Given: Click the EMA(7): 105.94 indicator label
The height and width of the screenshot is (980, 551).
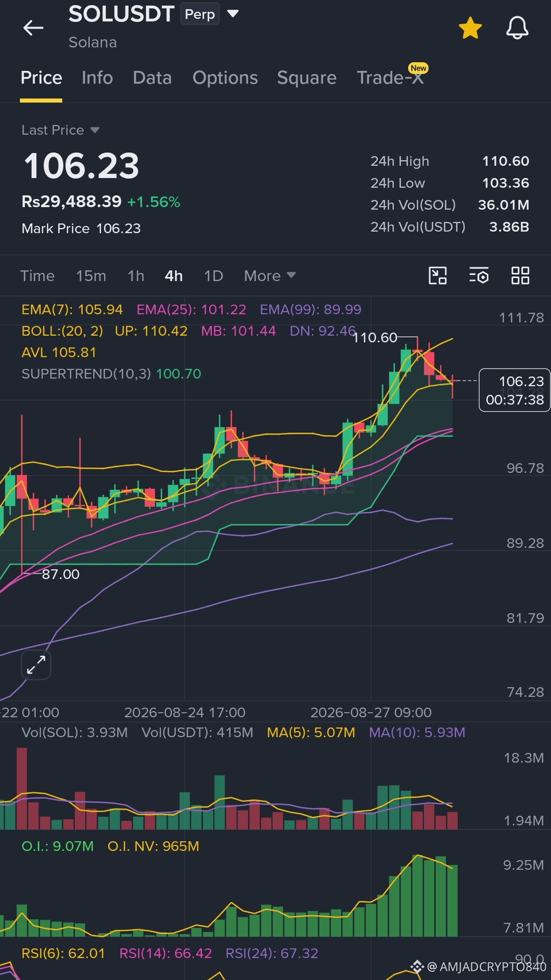Looking at the screenshot, I should pos(72,310).
